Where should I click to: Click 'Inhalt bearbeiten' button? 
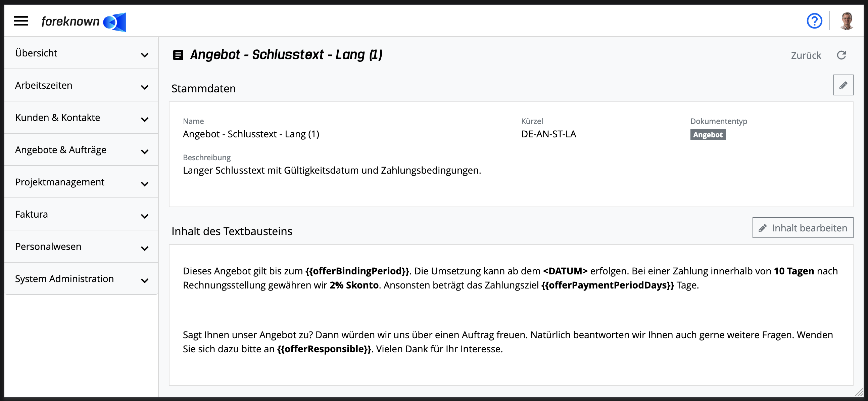click(803, 228)
